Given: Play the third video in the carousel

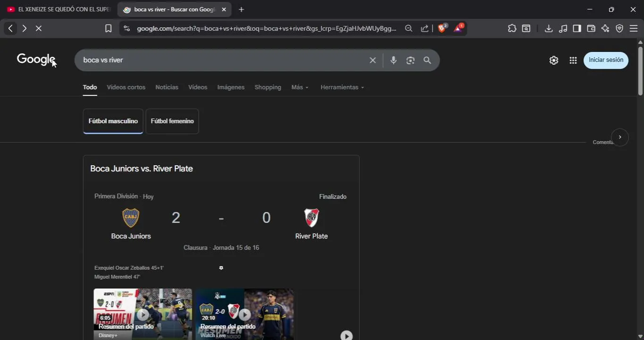Looking at the screenshot, I should click(347, 335).
